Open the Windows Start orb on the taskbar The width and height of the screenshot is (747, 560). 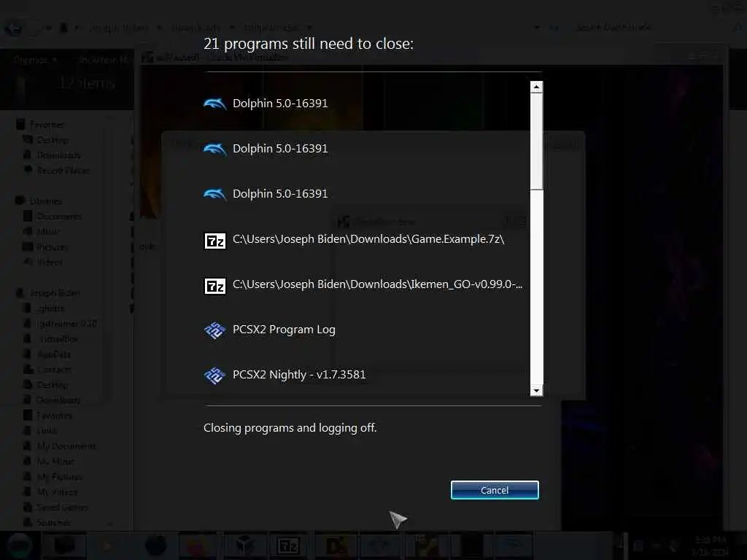click(x=19, y=545)
